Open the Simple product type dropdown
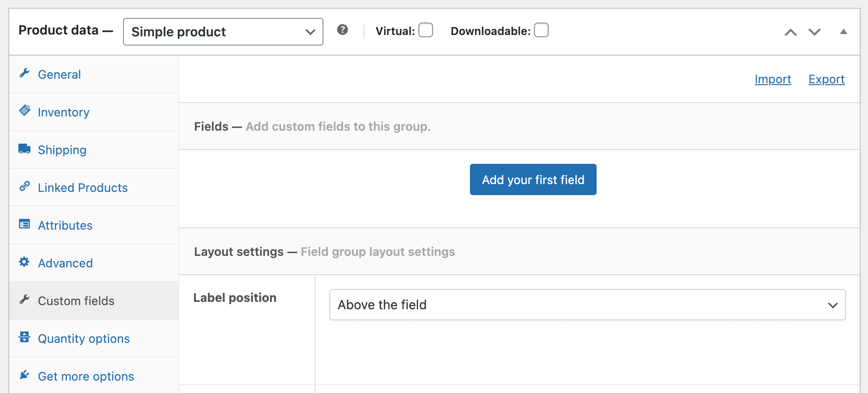The width and height of the screenshot is (868, 393). [223, 32]
